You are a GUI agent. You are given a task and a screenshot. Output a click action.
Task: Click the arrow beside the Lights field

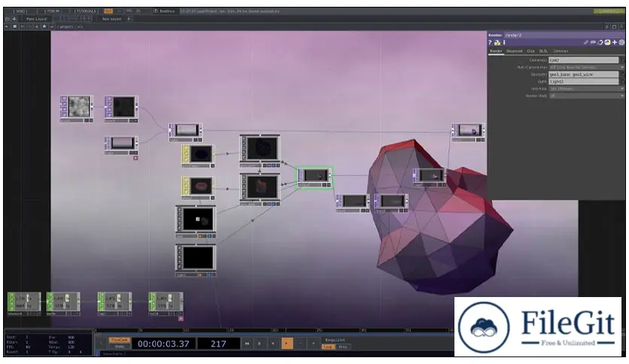622,81
